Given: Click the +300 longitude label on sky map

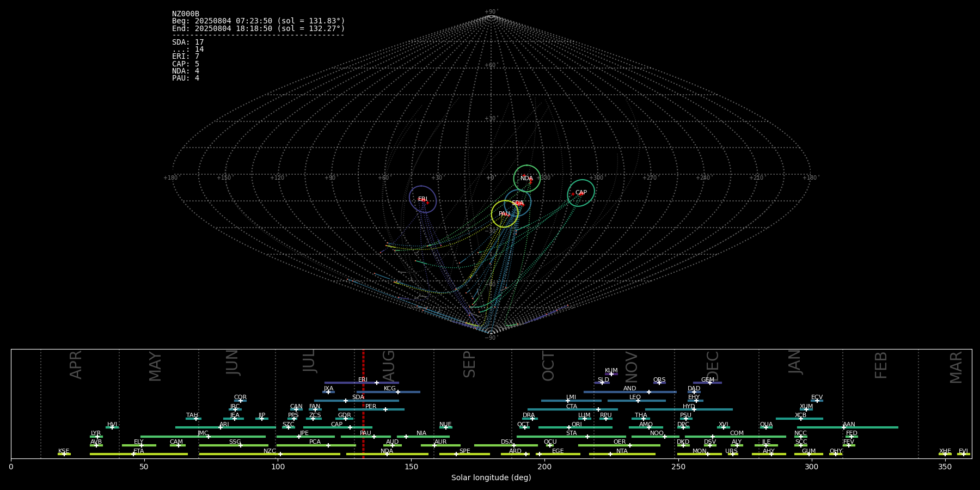Looking at the screenshot, I should (x=596, y=178).
